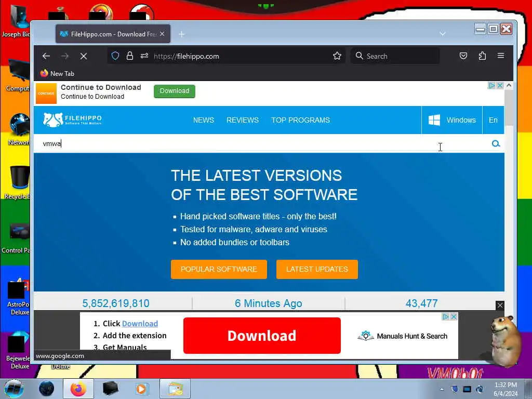This screenshot has width=532, height=399.
Task: Select the FileHippo.com browser tab
Action: point(113,34)
